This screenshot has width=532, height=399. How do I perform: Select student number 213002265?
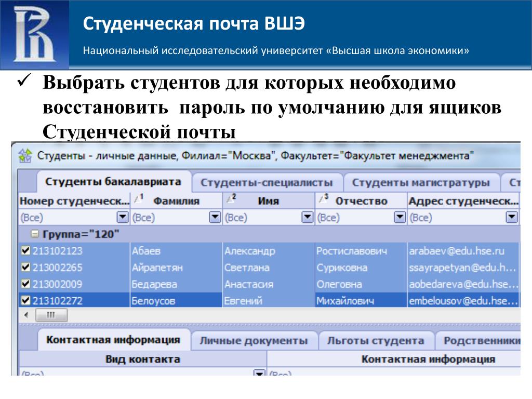tap(57, 268)
